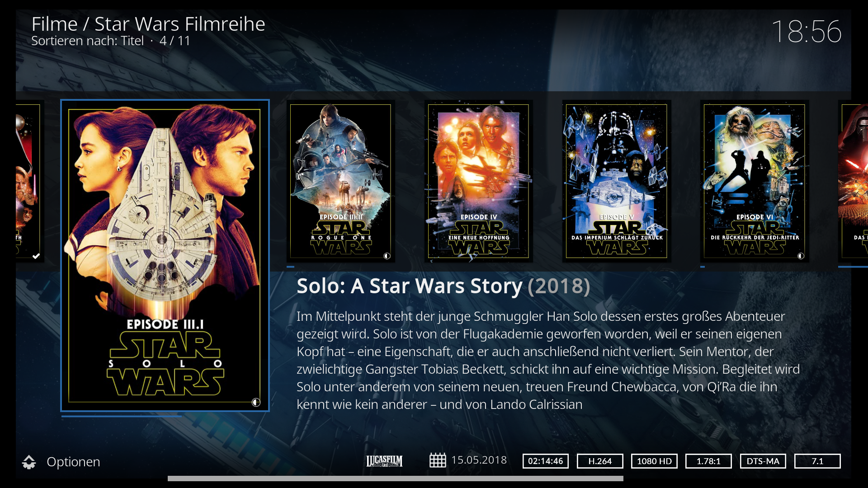Click the 02:14:46 duration badge

pyautogui.click(x=546, y=461)
